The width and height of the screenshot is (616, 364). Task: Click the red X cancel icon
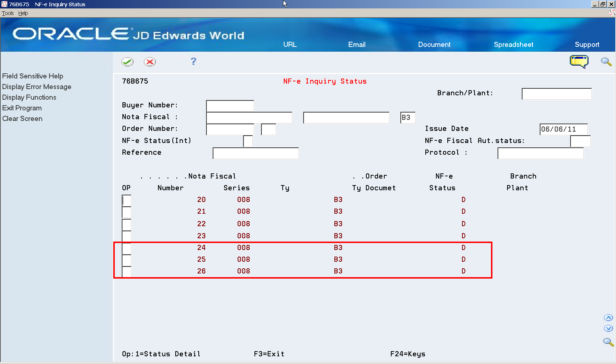click(150, 62)
